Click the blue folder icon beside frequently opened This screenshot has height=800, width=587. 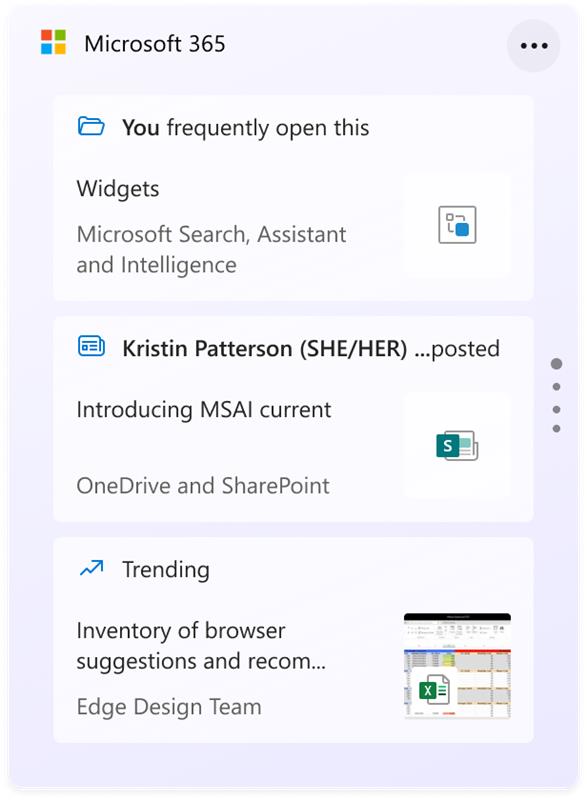tap(91, 126)
